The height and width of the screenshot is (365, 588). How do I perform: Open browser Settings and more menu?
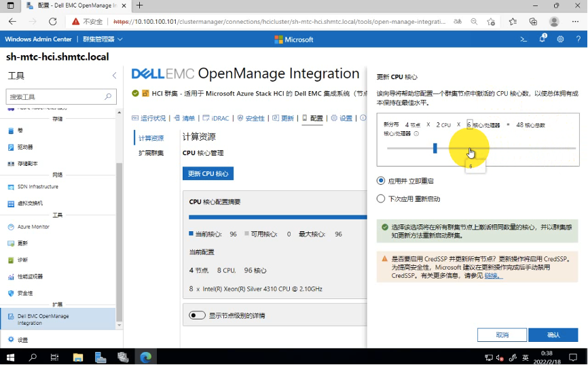click(575, 22)
